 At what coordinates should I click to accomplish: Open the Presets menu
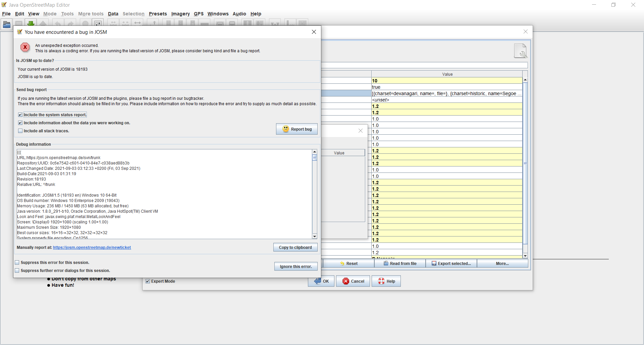[158, 14]
